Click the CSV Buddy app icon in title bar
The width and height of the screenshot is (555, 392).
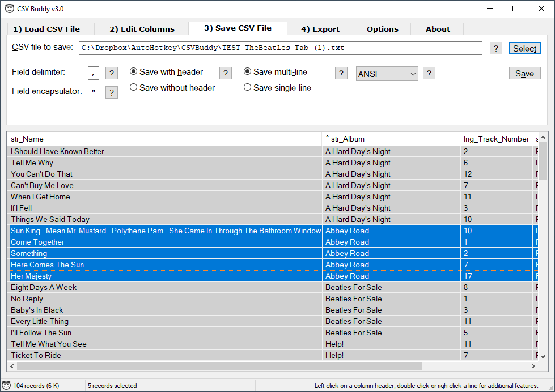pyautogui.click(x=10, y=8)
